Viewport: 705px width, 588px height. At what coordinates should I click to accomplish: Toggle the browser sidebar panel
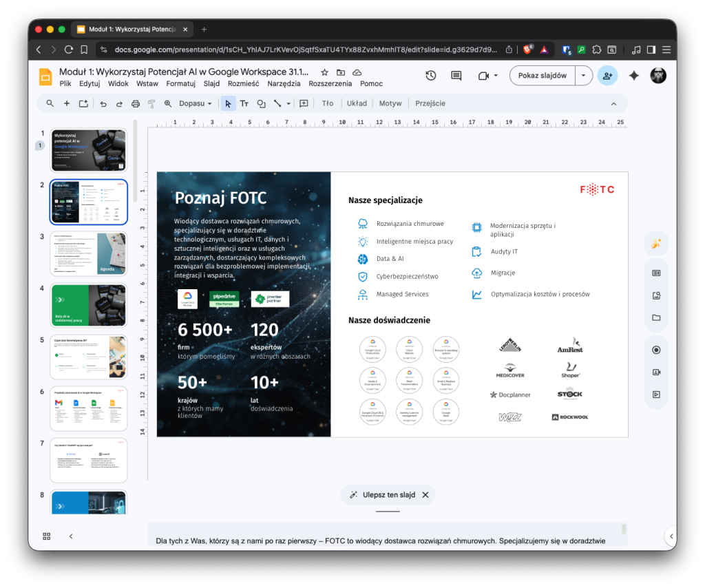(x=651, y=50)
